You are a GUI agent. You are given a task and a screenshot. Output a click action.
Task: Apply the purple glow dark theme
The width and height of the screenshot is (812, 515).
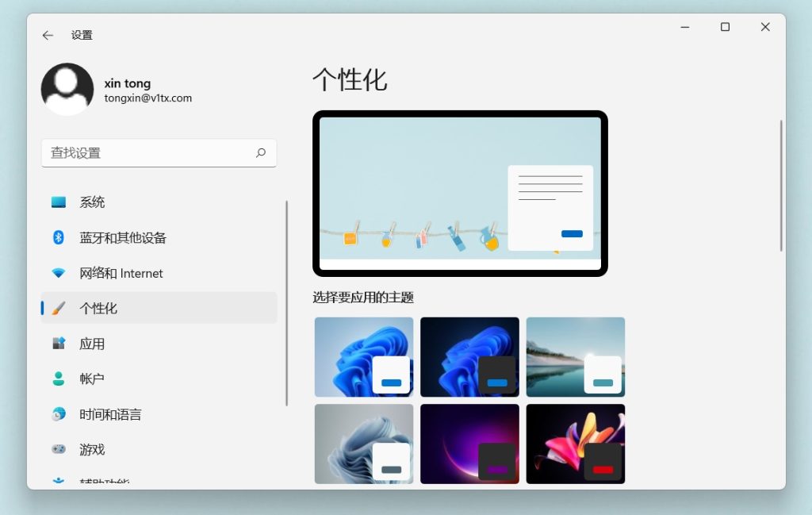[469, 444]
